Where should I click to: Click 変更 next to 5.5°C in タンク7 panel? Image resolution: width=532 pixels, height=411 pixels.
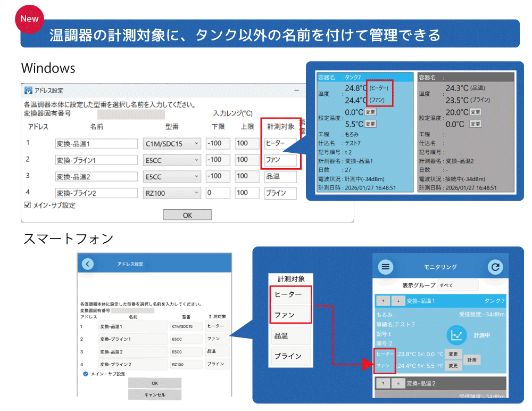[370, 124]
